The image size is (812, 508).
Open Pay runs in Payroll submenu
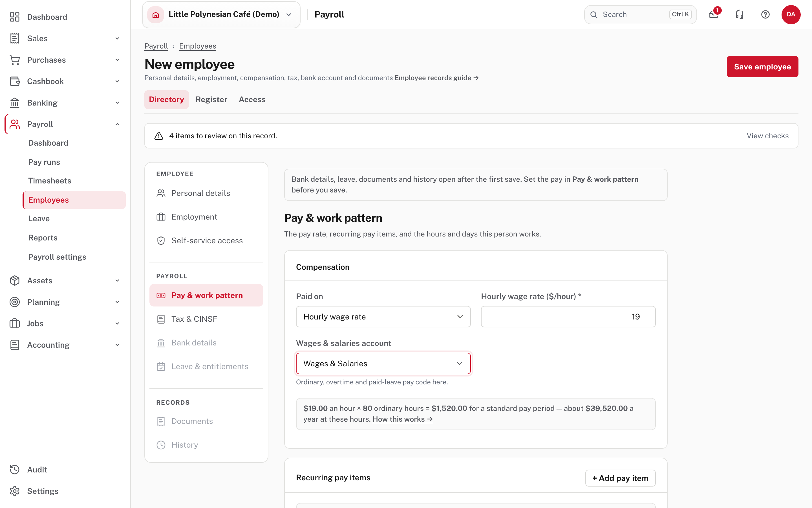pyautogui.click(x=44, y=162)
